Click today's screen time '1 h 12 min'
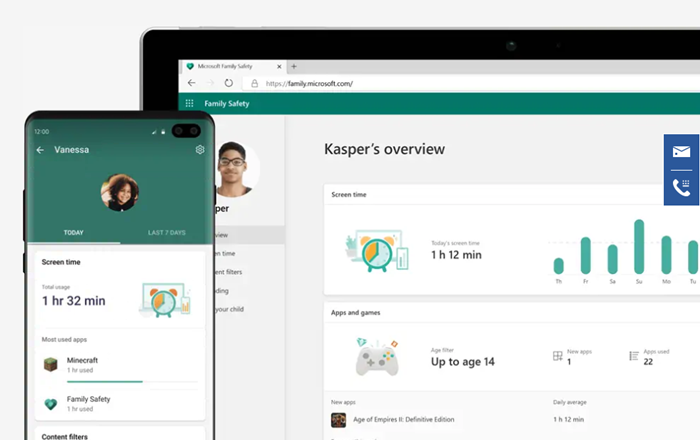 [456, 255]
